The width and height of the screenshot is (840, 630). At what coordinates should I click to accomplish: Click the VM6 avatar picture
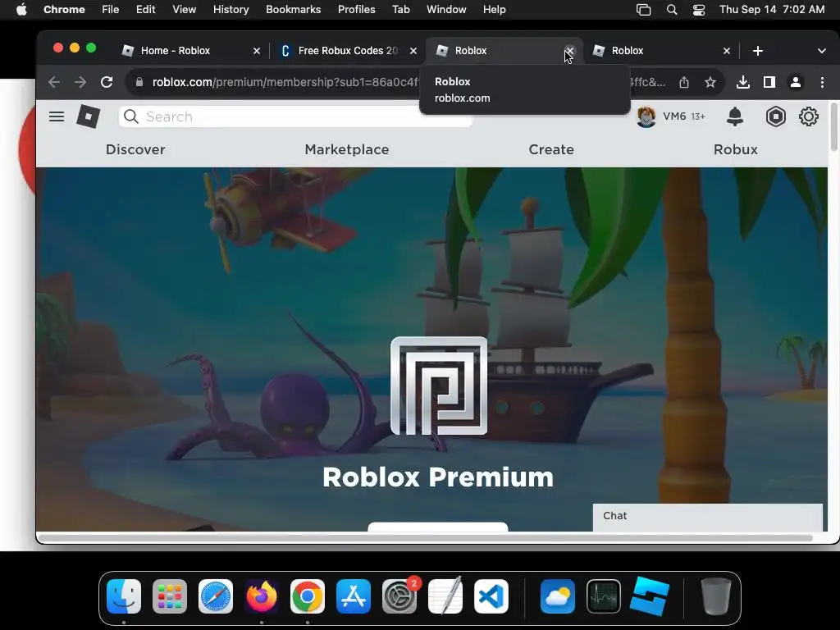[646, 116]
